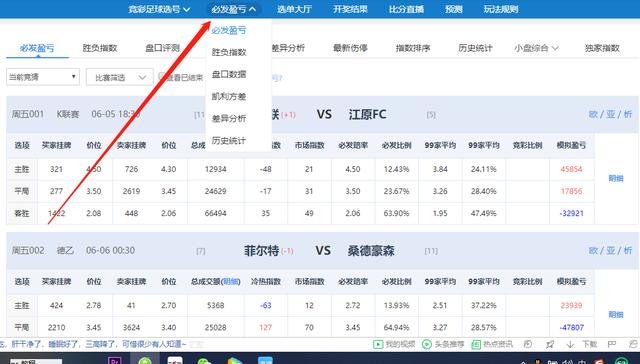Select total turnover value 66494

[x=216, y=213]
